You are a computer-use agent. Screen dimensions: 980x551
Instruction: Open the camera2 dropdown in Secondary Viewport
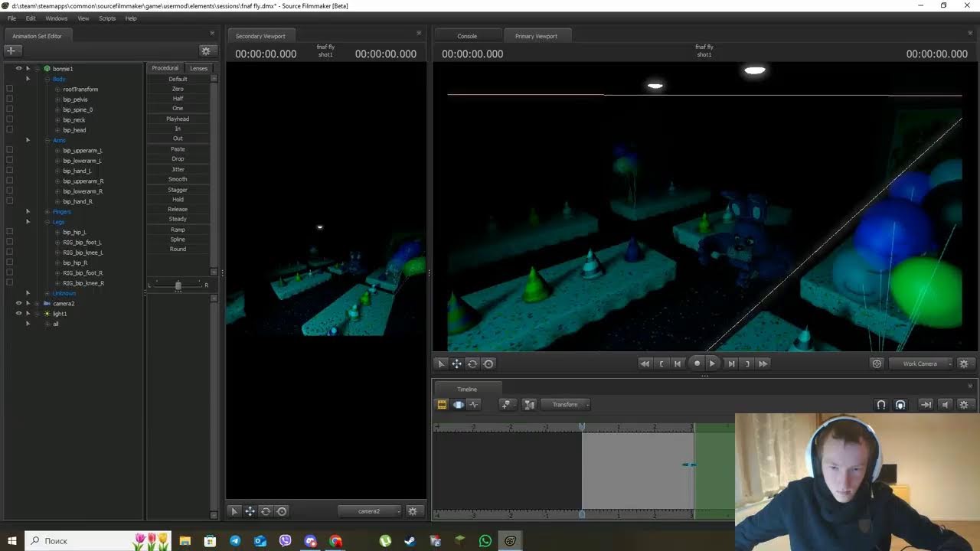[x=370, y=511]
